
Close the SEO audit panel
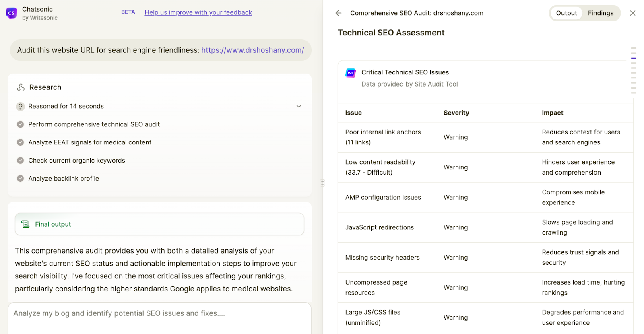[x=632, y=13]
